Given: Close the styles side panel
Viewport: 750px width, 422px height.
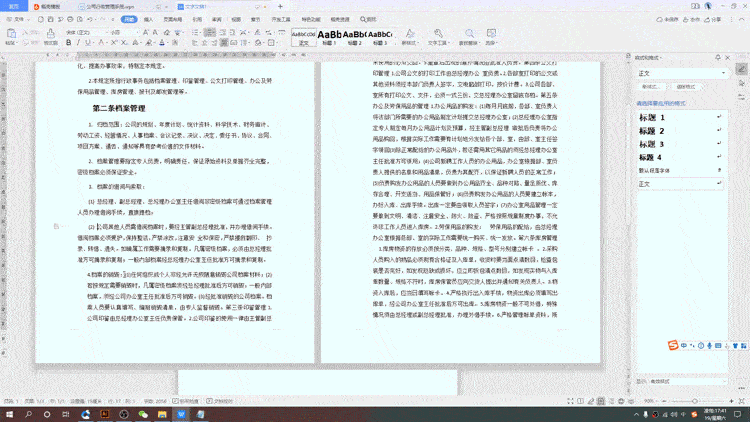Looking at the screenshot, I should pyautogui.click(x=728, y=57).
